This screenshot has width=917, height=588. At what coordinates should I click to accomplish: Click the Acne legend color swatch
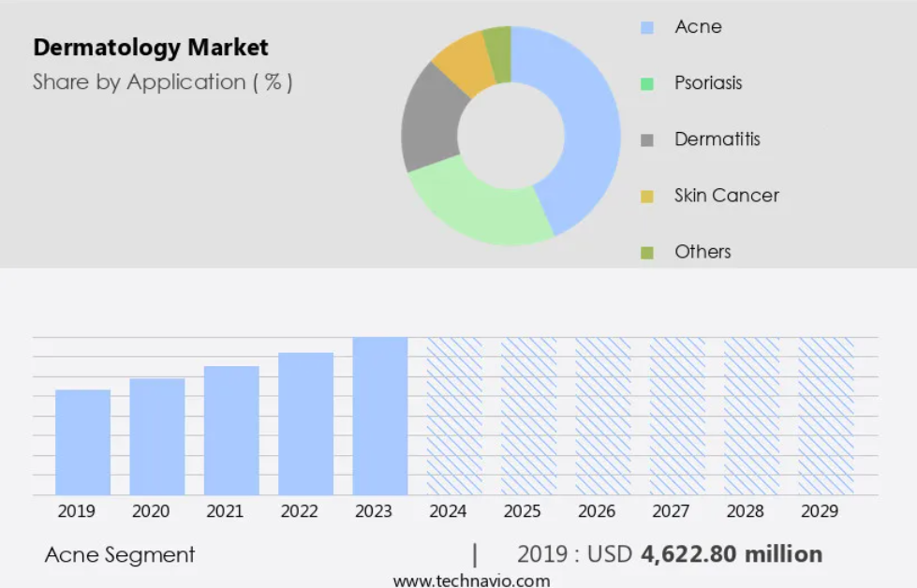646,27
